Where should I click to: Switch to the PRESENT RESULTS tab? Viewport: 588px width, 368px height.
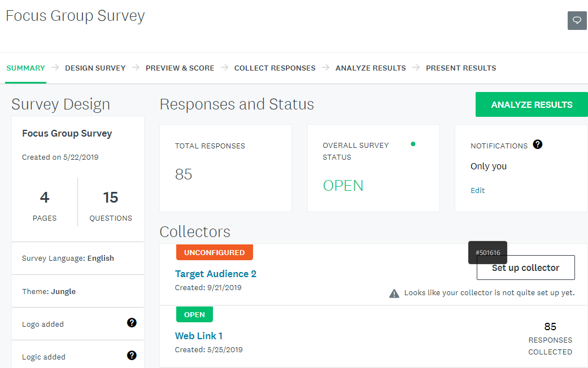pos(461,68)
